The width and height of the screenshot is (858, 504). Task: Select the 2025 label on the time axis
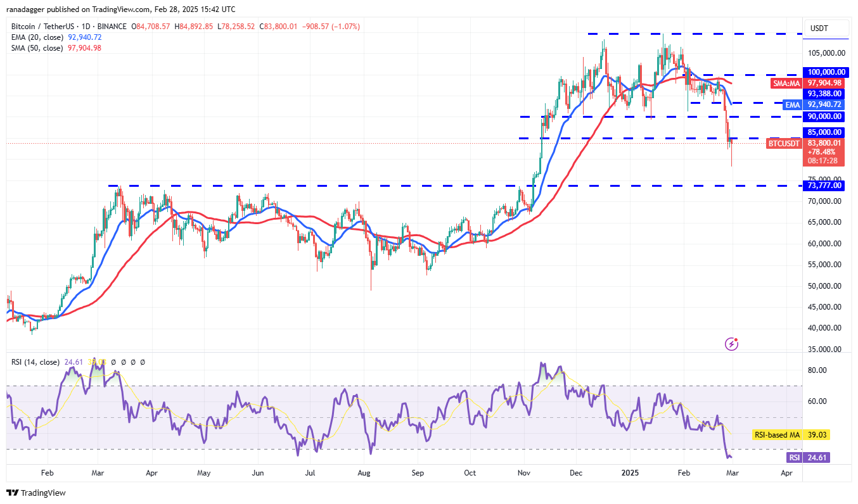coord(631,473)
